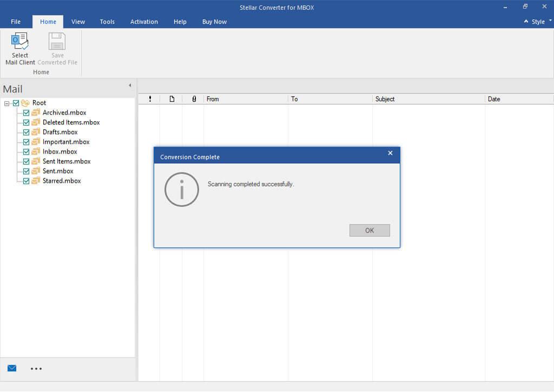Close the Conversion Complete dialog with X

coord(390,153)
